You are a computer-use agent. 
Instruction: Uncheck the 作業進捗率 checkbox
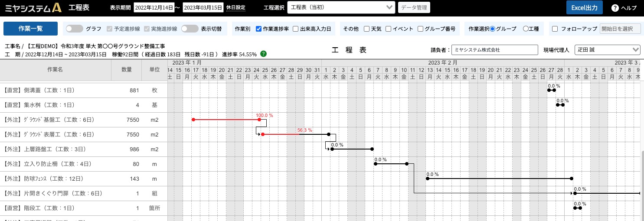[x=259, y=29]
